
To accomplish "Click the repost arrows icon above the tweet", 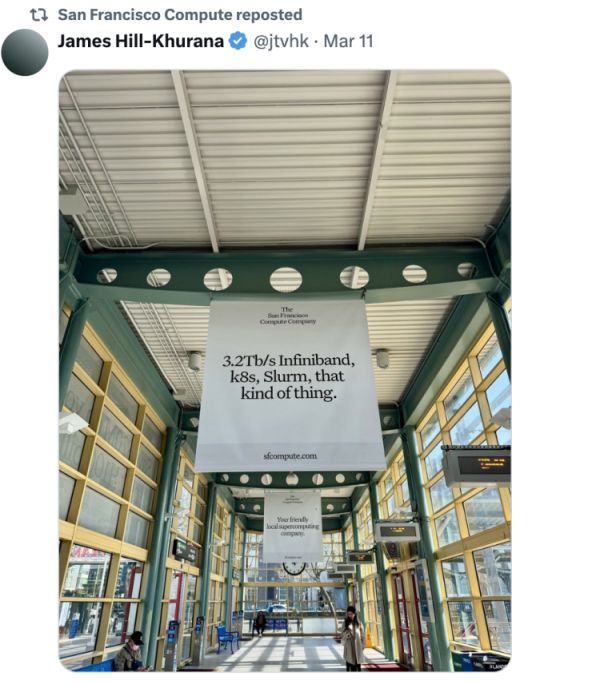I will 41,15.
